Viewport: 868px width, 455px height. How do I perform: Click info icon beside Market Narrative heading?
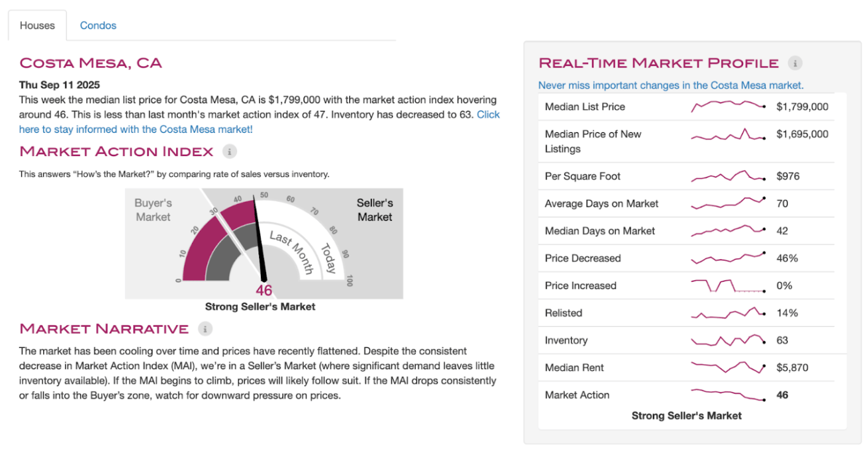tap(205, 329)
